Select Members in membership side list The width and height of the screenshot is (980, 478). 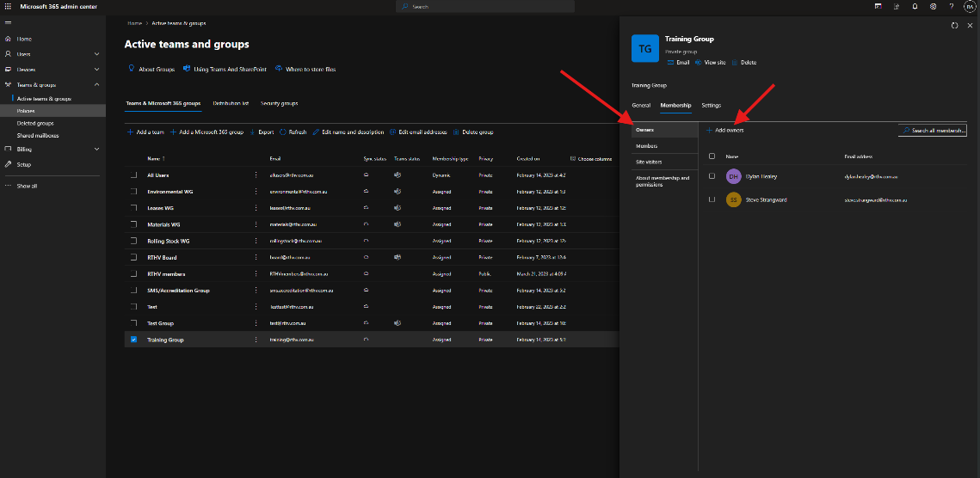click(x=664, y=145)
